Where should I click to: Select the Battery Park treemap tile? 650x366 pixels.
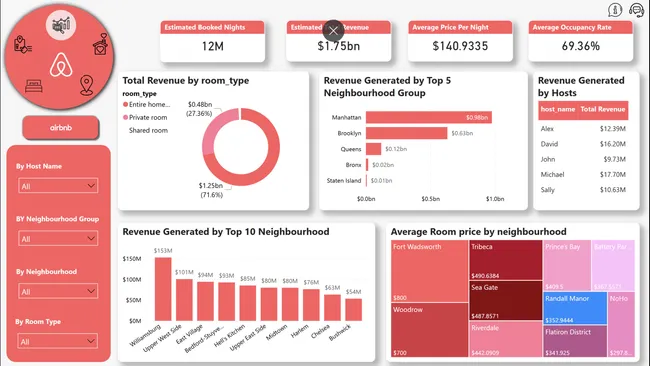click(x=613, y=265)
